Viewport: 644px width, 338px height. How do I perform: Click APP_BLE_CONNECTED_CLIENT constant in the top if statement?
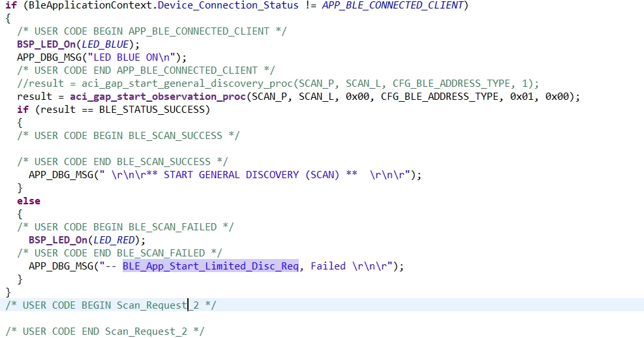pyautogui.click(x=393, y=6)
